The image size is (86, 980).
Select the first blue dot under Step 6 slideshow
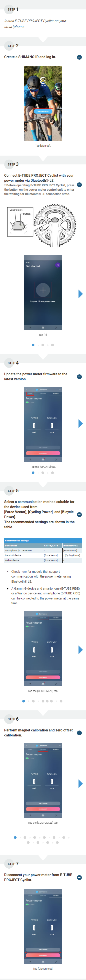point(15,837)
